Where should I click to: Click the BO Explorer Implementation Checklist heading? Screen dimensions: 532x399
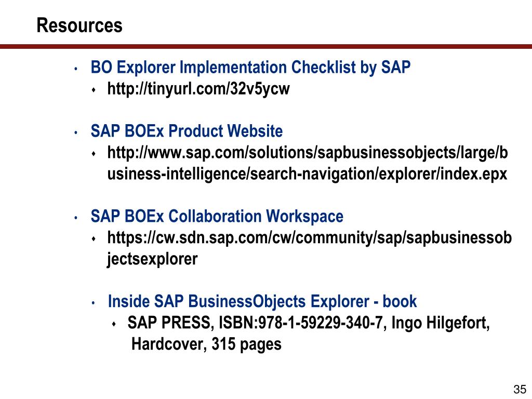pos(250,67)
